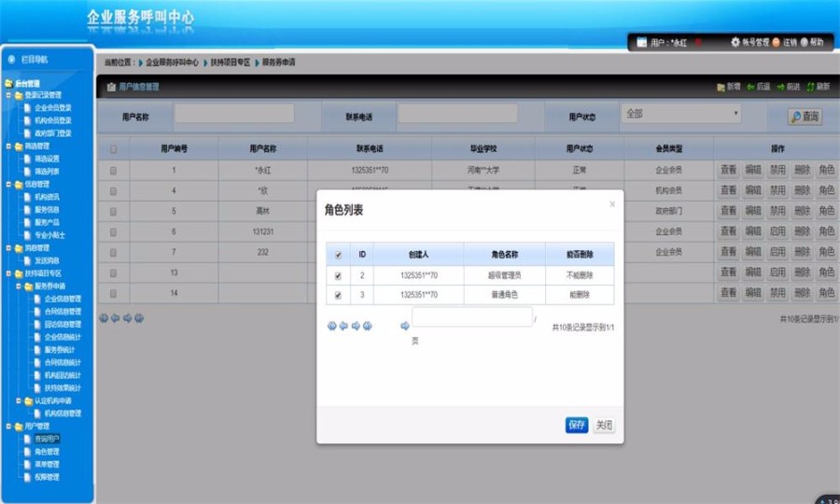
Task: Click the first-page icon below the user table
Action: point(104,318)
